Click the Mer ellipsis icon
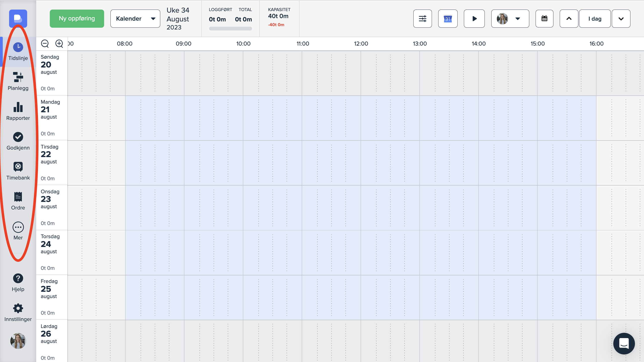 point(18,227)
